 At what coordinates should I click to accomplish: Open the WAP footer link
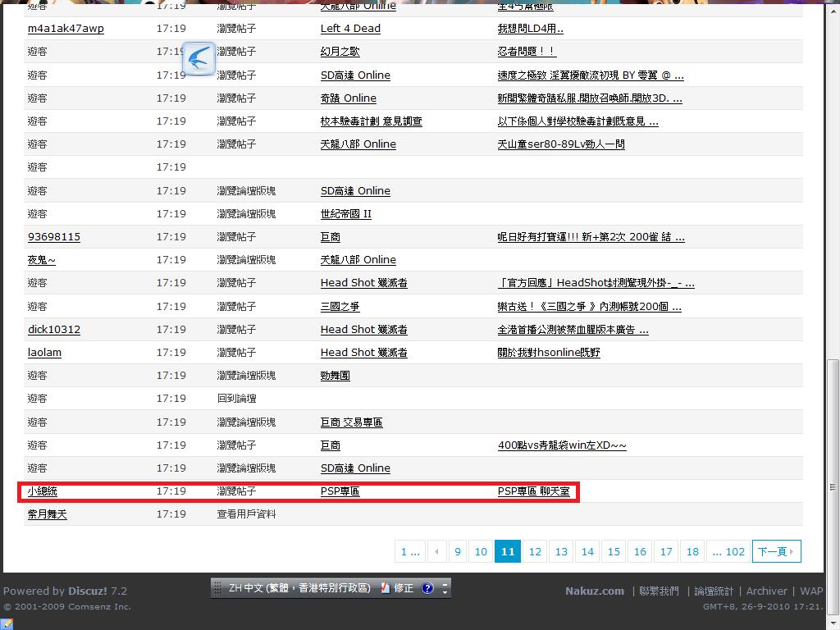click(811, 591)
